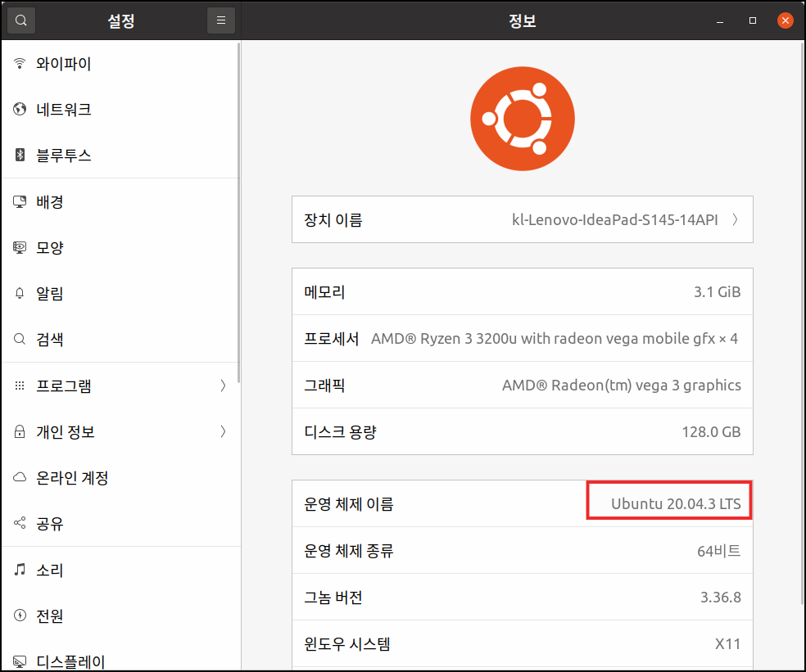Click the appearance icon beside 모양

pos(20,247)
